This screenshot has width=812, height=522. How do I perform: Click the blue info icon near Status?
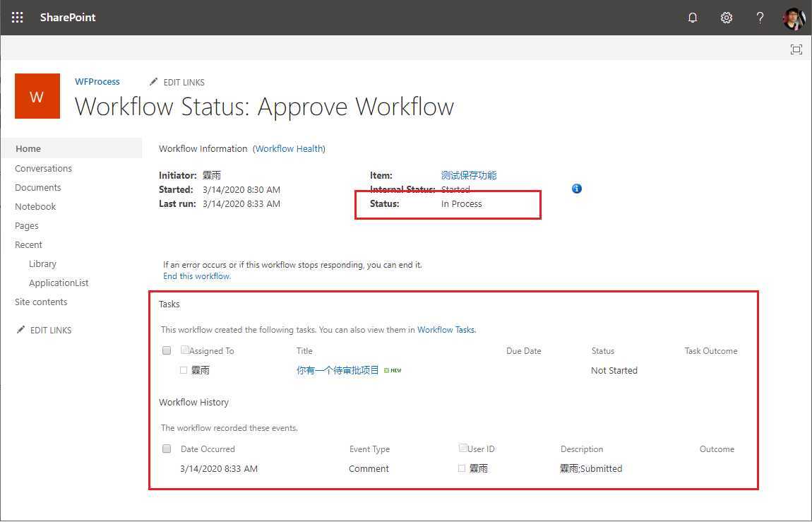point(576,189)
